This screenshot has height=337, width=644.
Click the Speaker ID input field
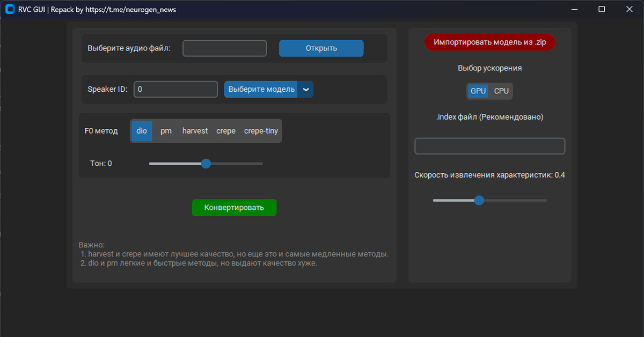point(175,90)
